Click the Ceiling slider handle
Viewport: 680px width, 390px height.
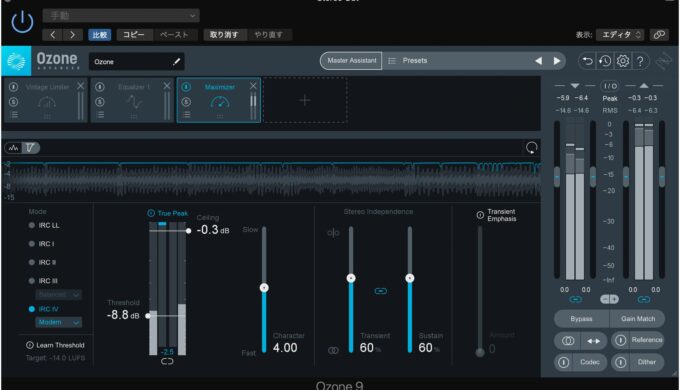tap(188, 231)
